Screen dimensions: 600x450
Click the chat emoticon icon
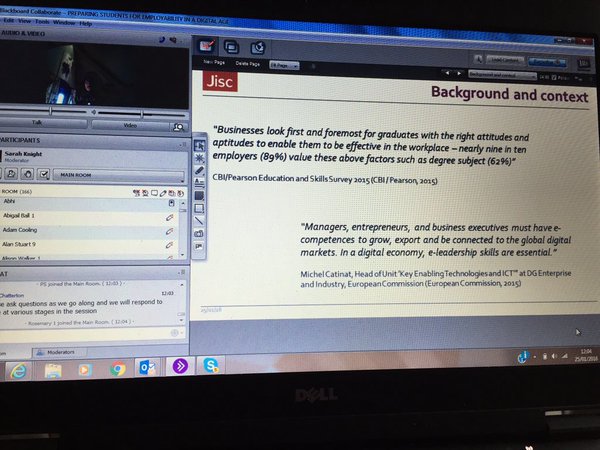pyautogui.click(x=174, y=333)
